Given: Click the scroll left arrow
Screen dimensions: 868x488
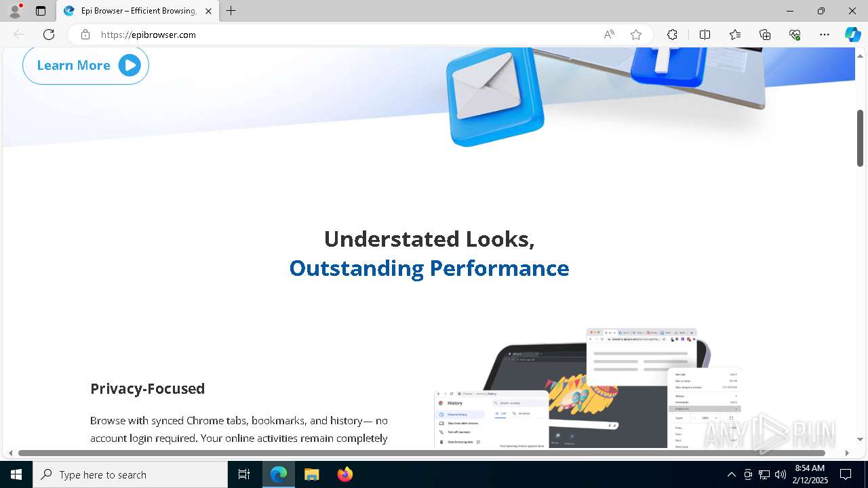Looking at the screenshot, I should coord(10,453).
